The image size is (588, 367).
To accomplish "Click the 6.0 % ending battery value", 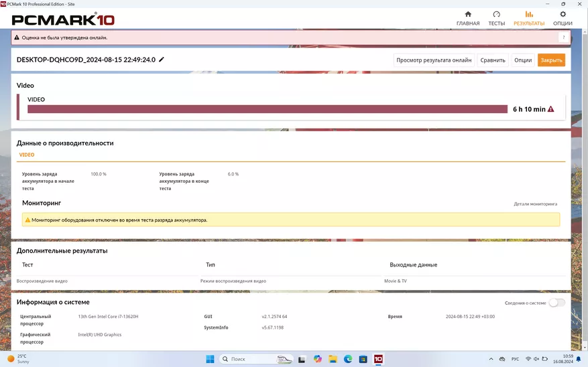I will click(233, 174).
